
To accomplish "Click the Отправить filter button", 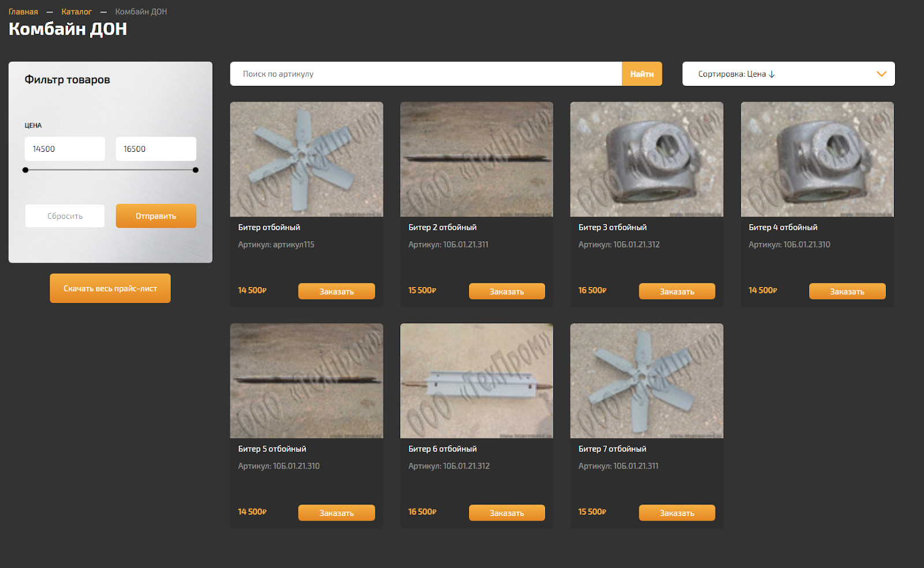I will tap(156, 216).
